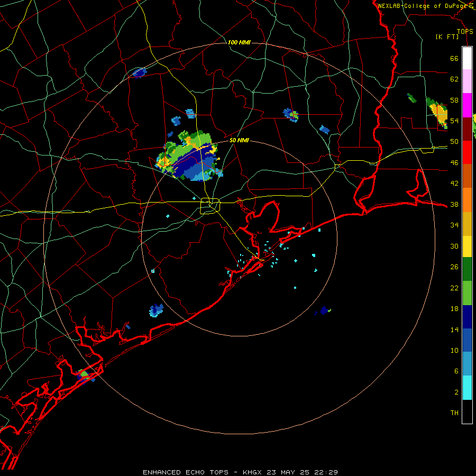The image size is (476, 476).
Task: Click the TH threshold label on the legend
Action: (454, 413)
